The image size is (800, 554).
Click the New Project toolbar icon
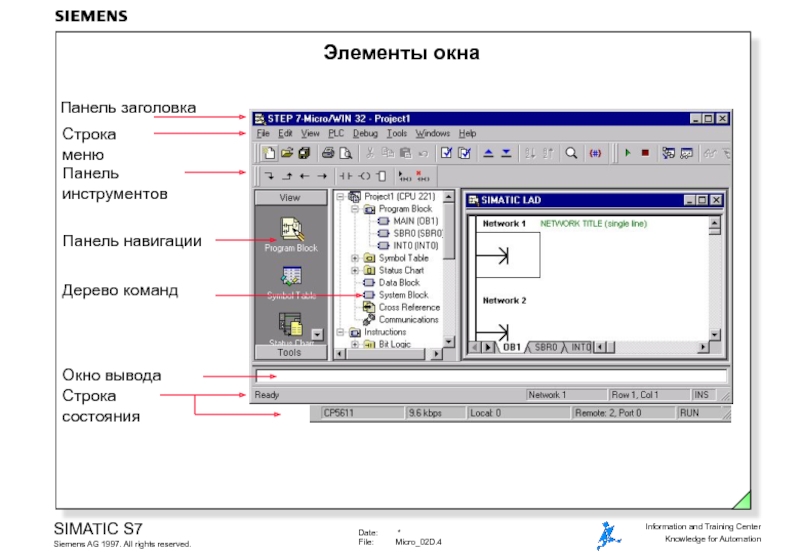[269, 153]
